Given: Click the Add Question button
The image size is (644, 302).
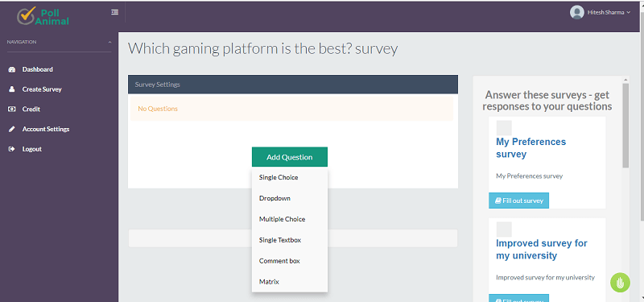Looking at the screenshot, I should (x=290, y=157).
